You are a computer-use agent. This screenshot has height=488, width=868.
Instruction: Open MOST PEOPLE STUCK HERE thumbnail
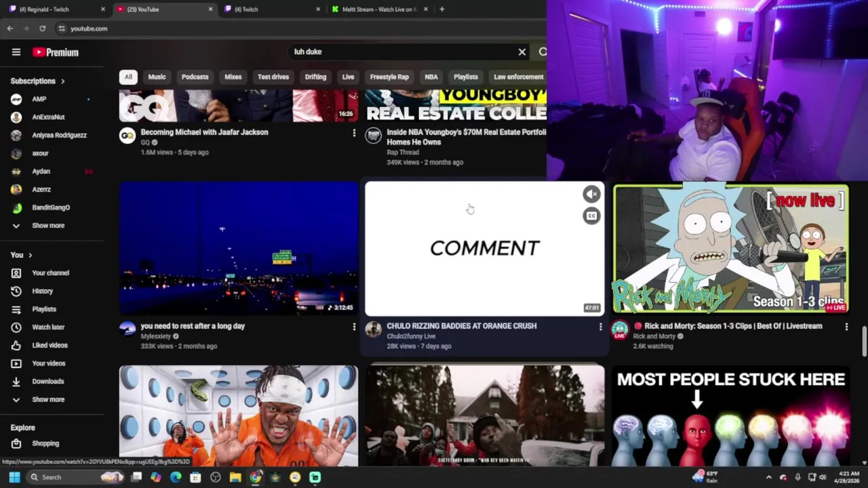coord(731,416)
